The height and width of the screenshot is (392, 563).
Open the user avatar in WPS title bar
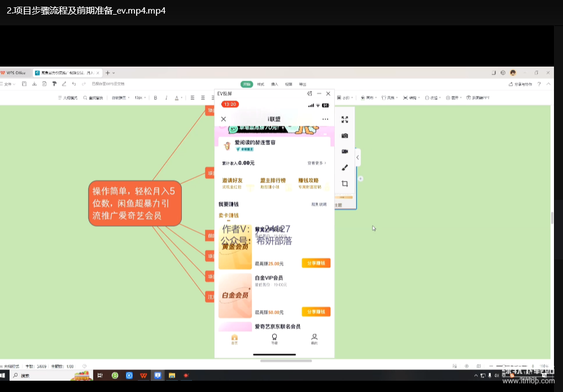[x=513, y=73]
